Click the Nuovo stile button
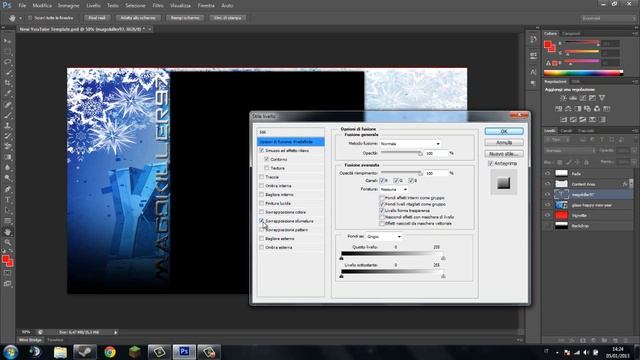Image resolution: width=640 pixels, height=360 pixels. [504, 154]
